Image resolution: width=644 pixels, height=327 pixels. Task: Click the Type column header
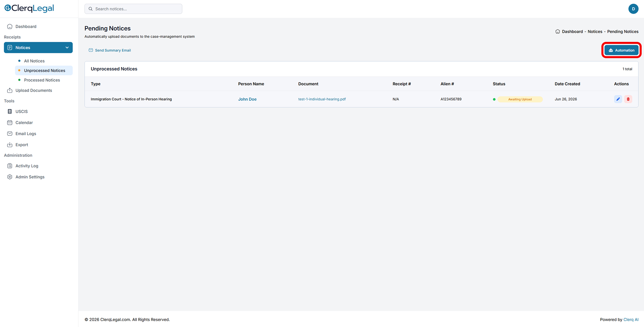pos(96,84)
